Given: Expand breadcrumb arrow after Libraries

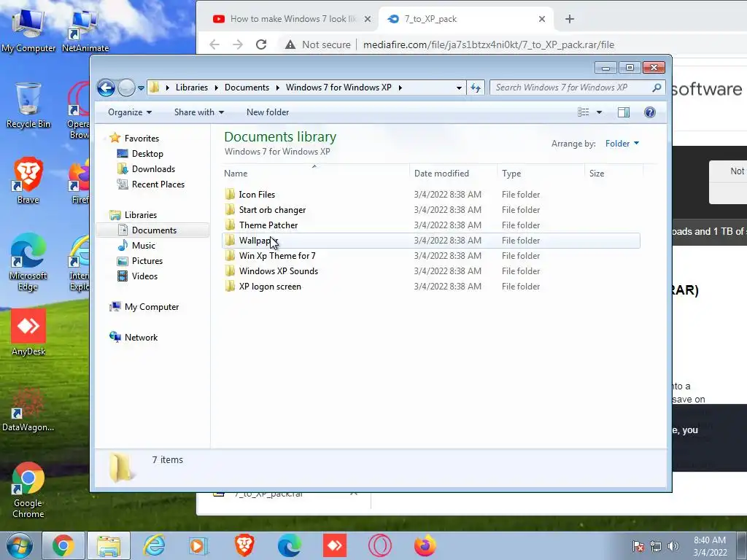Looking at the screenshot, I should pos(216,87).
